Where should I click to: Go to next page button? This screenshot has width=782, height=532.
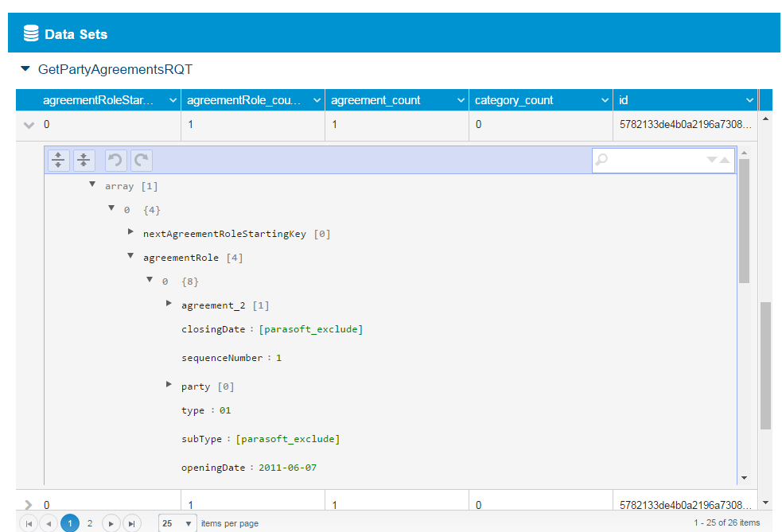(111, 523)
